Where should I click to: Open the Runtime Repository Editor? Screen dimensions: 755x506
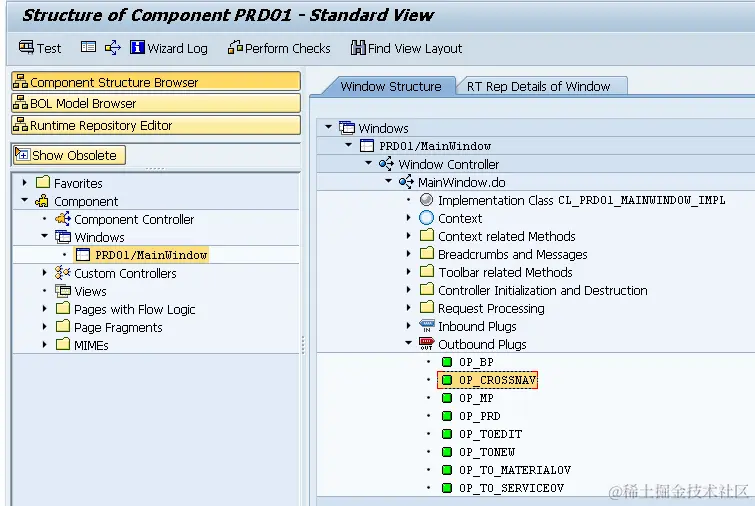click(156, 125)
